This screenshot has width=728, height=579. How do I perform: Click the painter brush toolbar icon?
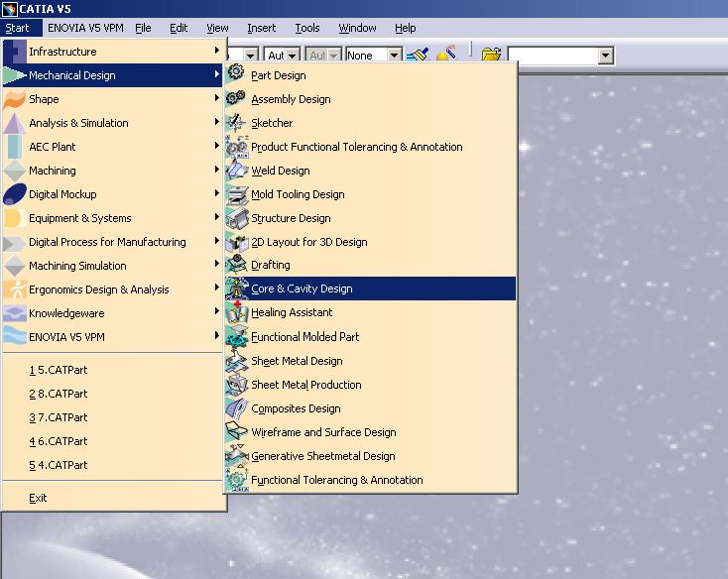418,55
